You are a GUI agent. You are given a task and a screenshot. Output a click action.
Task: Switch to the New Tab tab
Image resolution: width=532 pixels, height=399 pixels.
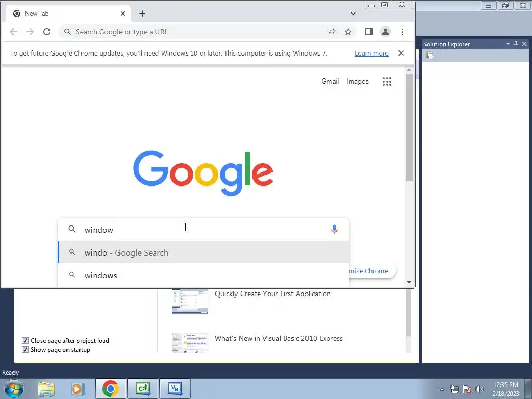(68, 14)
